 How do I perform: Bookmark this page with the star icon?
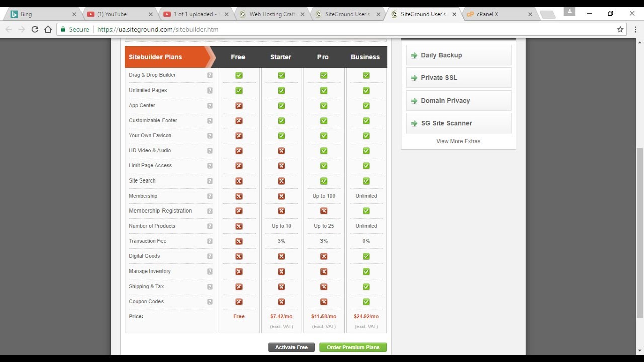coord(620,29)
